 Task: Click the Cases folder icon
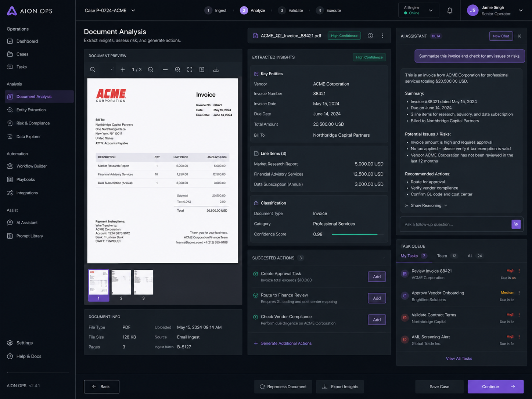(10, 54)
